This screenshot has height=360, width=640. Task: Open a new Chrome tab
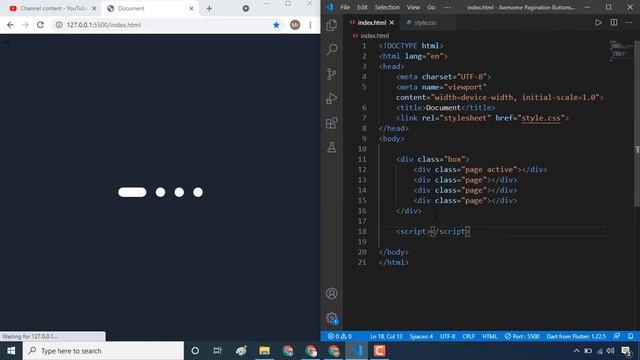pyautogui.click(x=209, y=9)
